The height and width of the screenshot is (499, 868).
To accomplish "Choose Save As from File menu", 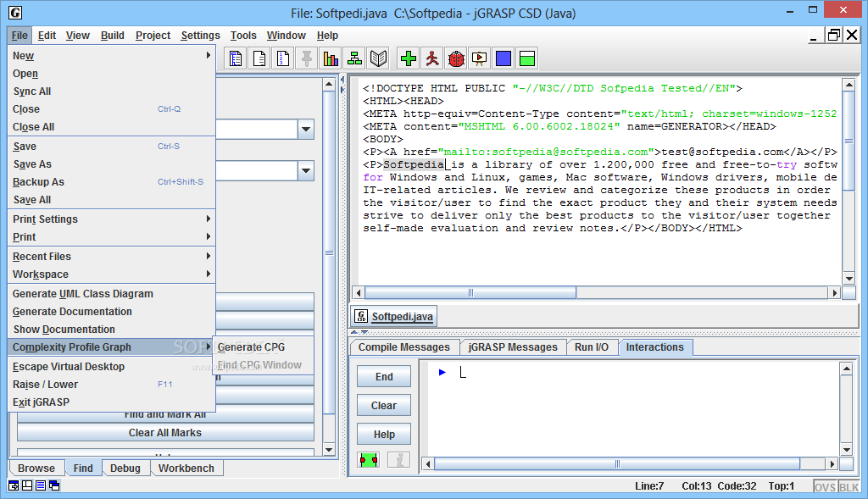I will click(111, 164).
